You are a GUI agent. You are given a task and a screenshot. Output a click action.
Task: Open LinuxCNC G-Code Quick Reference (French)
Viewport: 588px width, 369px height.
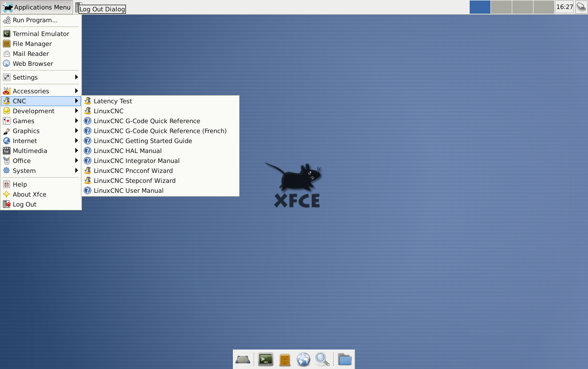[x=160, y=131]
